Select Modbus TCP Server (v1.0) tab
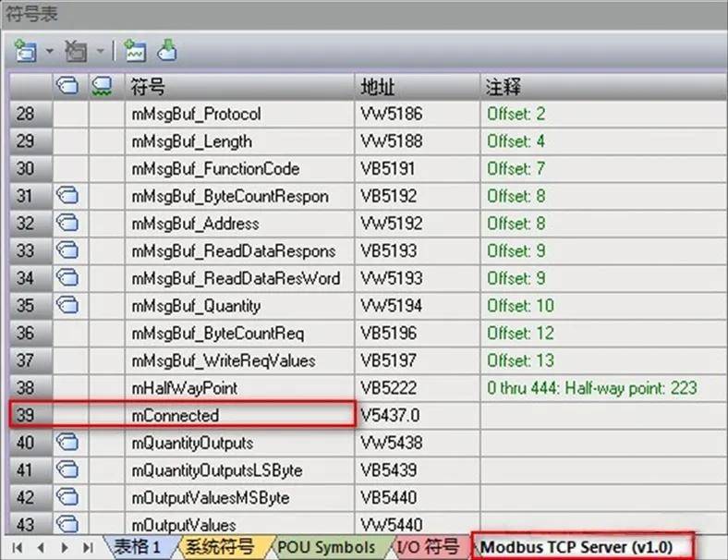This screenshot has width=728, height=560. (x=583, y=546)
